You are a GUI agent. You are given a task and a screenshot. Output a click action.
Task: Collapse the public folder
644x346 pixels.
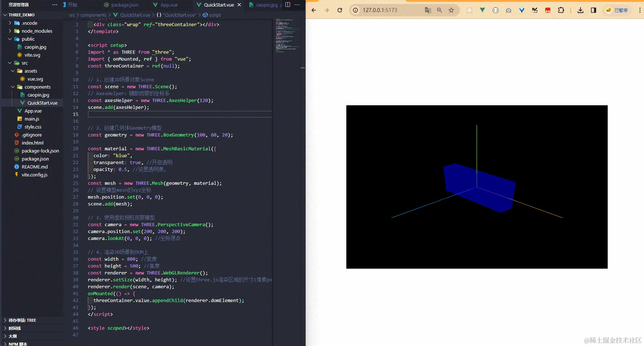point(28,39)
